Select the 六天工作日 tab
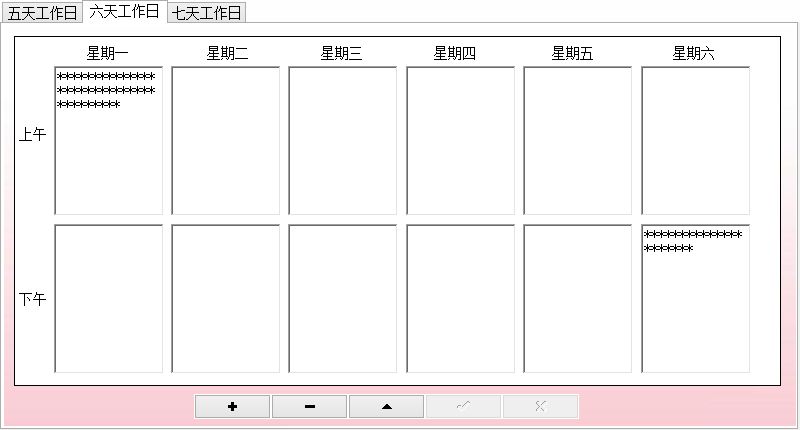 [124, 11]
